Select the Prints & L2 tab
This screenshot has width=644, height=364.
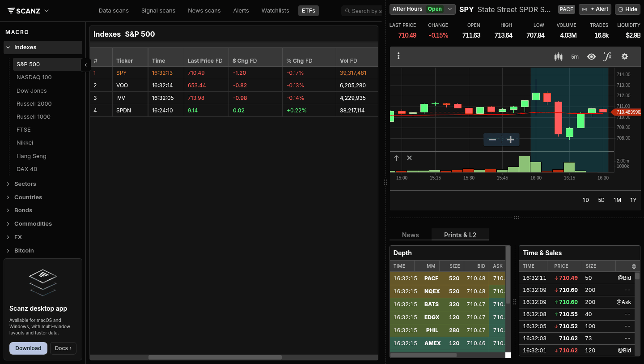[x=460, y=235]
